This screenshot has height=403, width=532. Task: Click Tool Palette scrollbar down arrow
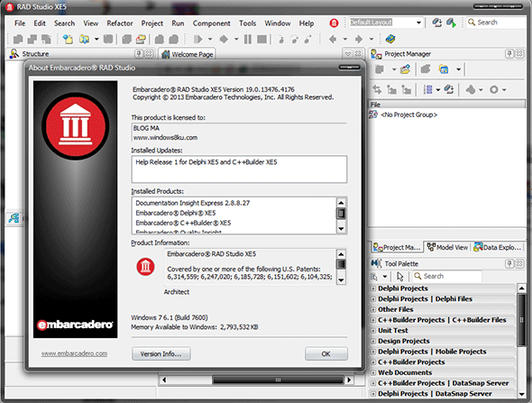(521, 394)
